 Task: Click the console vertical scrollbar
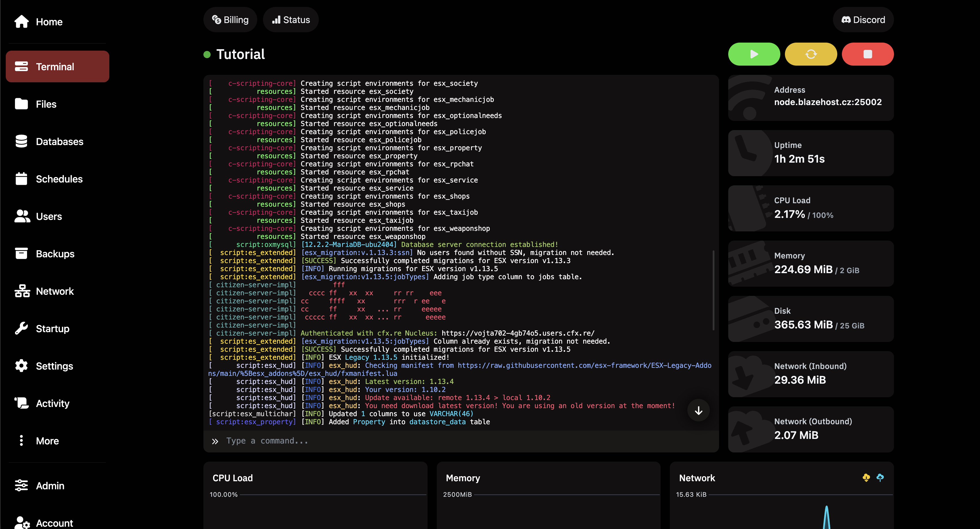713,290
